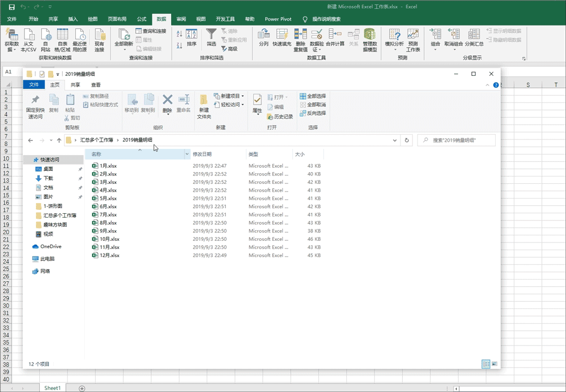Click Excel's 高级 (Advanced filter) button
Image resolution: width=566 pixels, height=392 pixels.
(230, 49)
